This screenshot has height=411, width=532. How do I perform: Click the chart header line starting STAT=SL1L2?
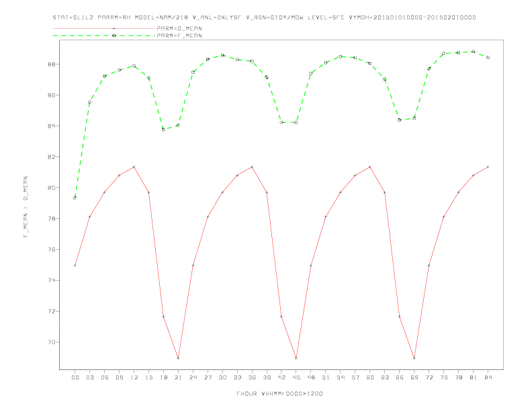[264, 17]
